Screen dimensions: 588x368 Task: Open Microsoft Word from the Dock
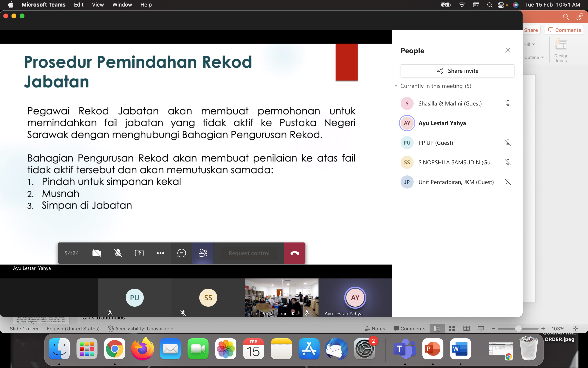pyautogui.click(x=460, y=349)
